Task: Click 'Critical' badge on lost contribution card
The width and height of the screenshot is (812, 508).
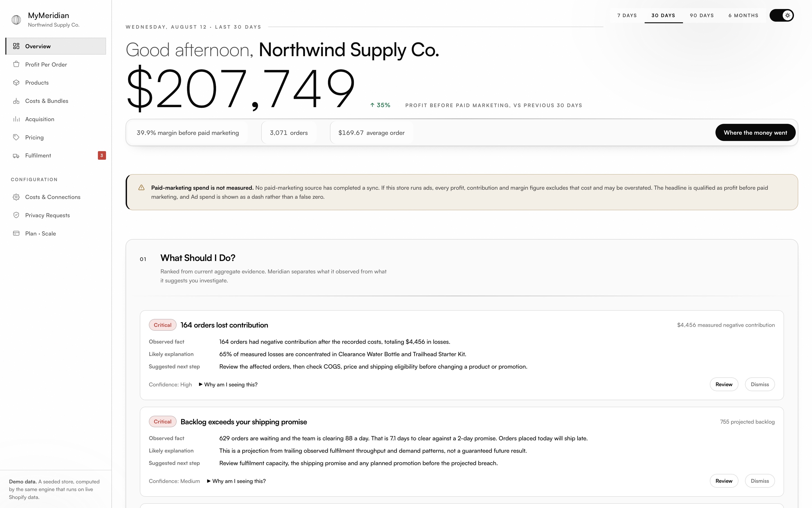Action: [163, 325]
